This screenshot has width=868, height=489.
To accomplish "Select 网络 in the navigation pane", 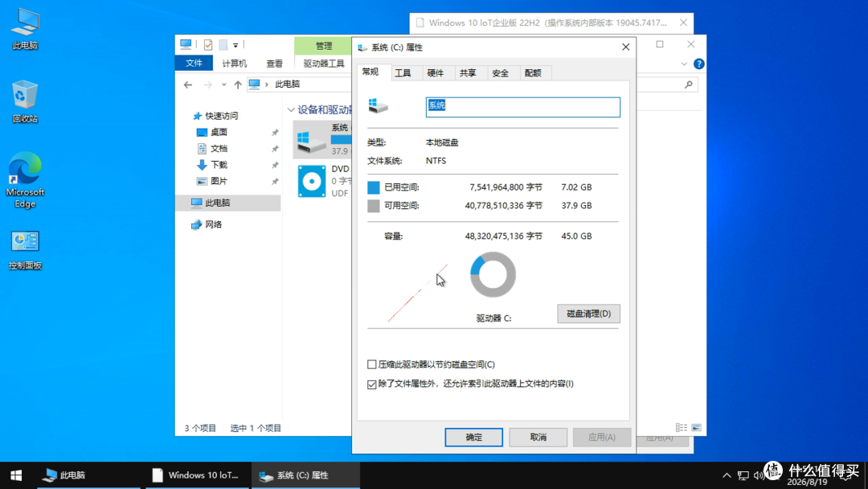I will pyautogui.click(x=207, y=224).
